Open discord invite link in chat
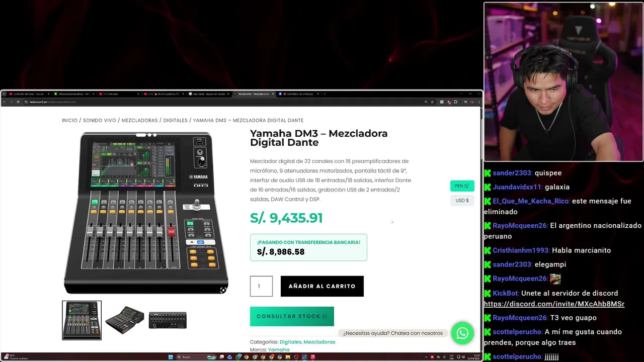Image resolution: width=644 pixels, height=362 pixels. click(554, 304)
